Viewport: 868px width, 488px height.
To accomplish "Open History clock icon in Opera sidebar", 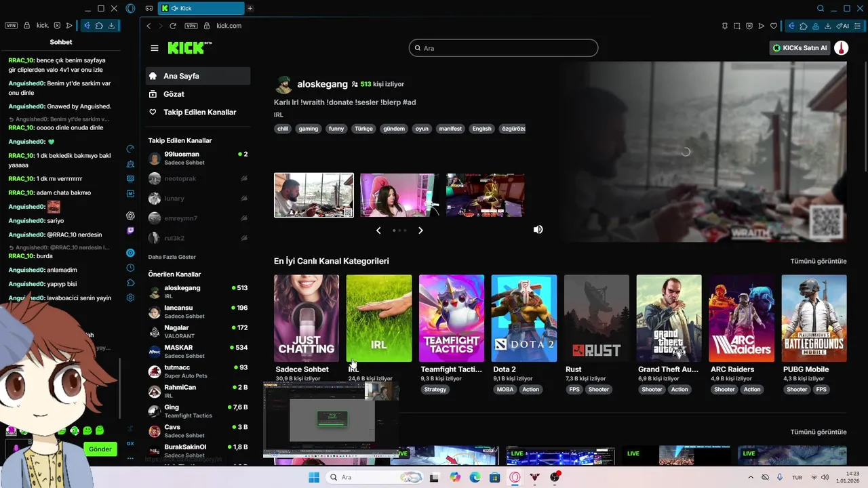I will (130, 268).
